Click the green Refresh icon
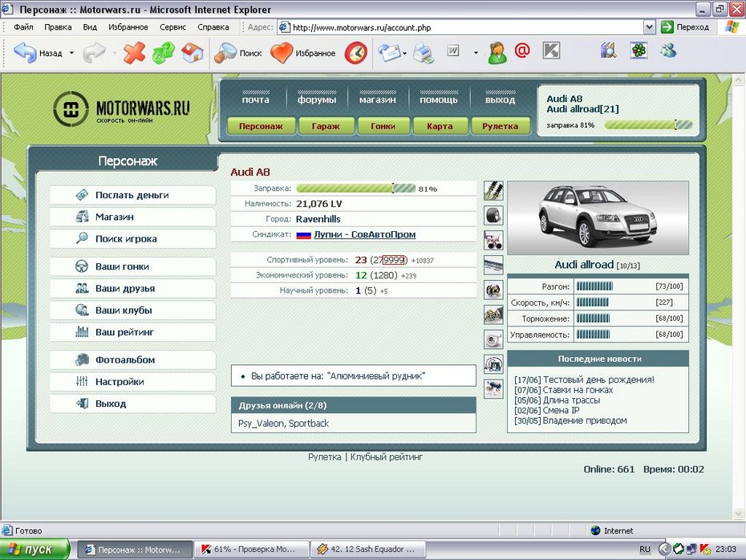746x560 pixels. [x=163, y=52]
